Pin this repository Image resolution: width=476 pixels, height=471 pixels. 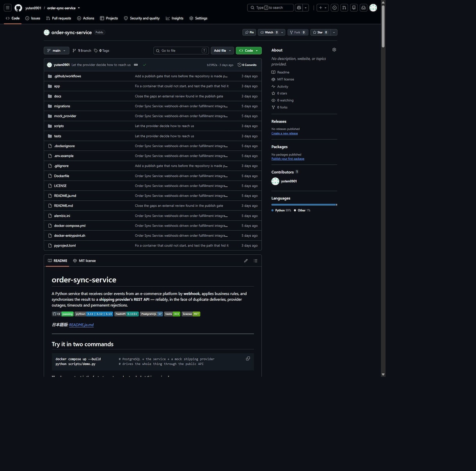click(x=249, y=32)
